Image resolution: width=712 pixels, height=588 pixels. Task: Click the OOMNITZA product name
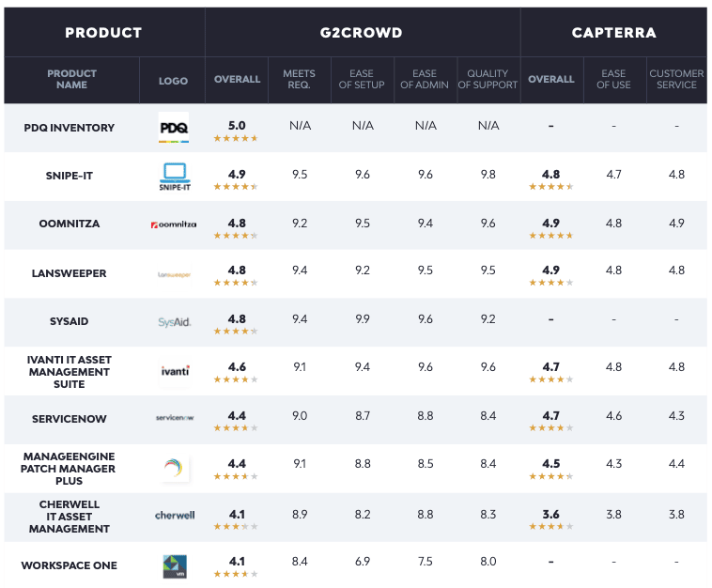[69, 224]
